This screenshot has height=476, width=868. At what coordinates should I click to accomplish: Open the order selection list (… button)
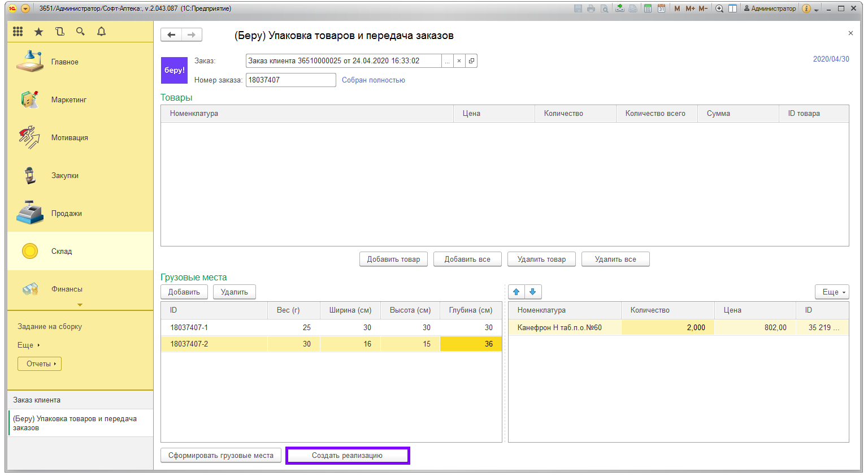(447, 61)
